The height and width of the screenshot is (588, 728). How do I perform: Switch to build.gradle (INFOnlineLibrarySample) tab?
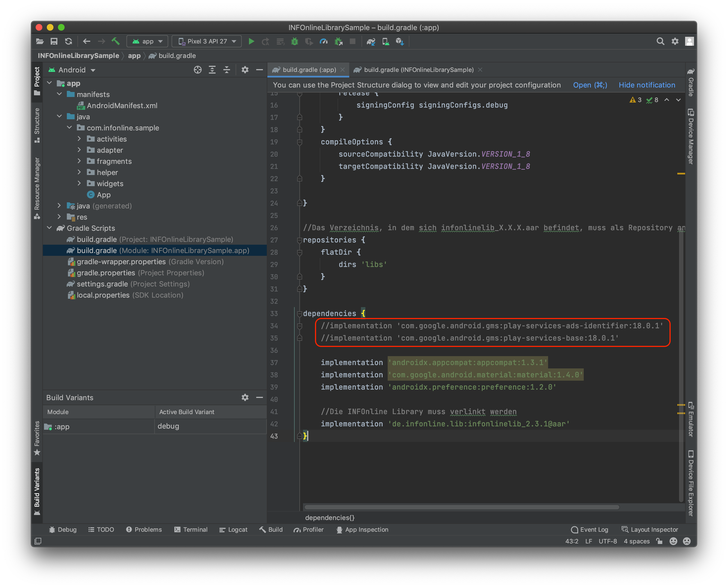[x=418, y=70]
